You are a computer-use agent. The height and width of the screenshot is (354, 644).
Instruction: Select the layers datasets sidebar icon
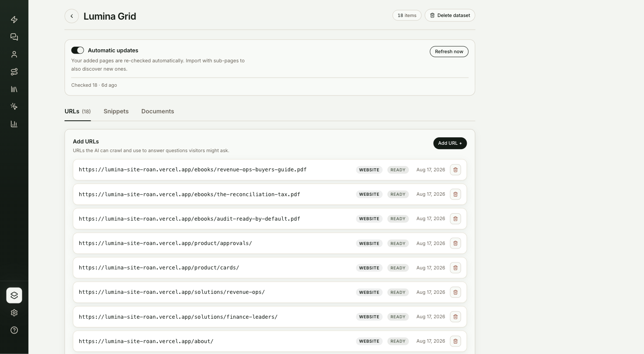(x=14, y=296)
